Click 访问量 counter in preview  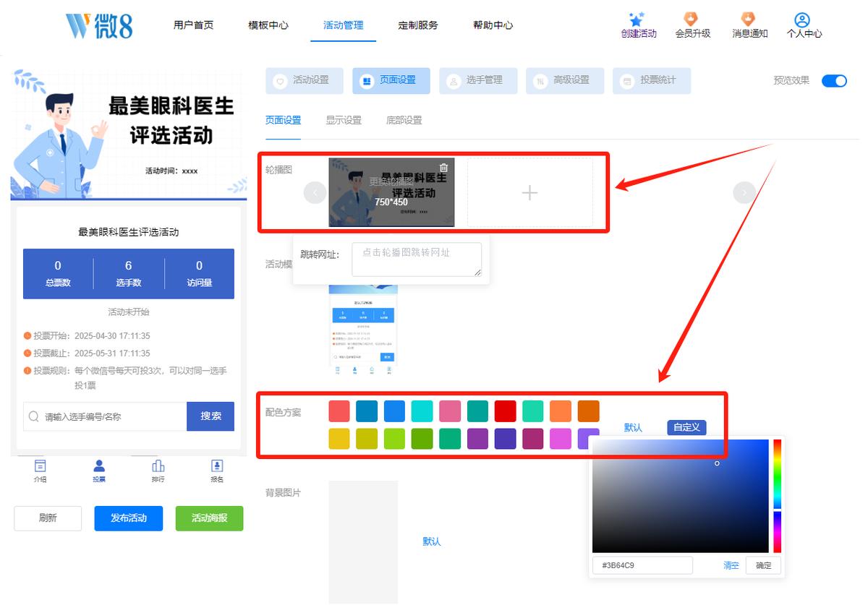200,274
